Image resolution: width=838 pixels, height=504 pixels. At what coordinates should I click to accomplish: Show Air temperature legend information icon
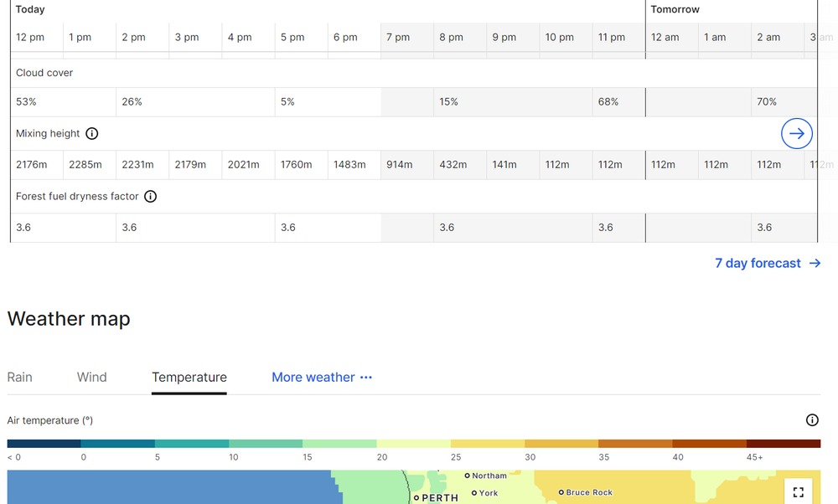pyautogui.click(x=811, y=420)
